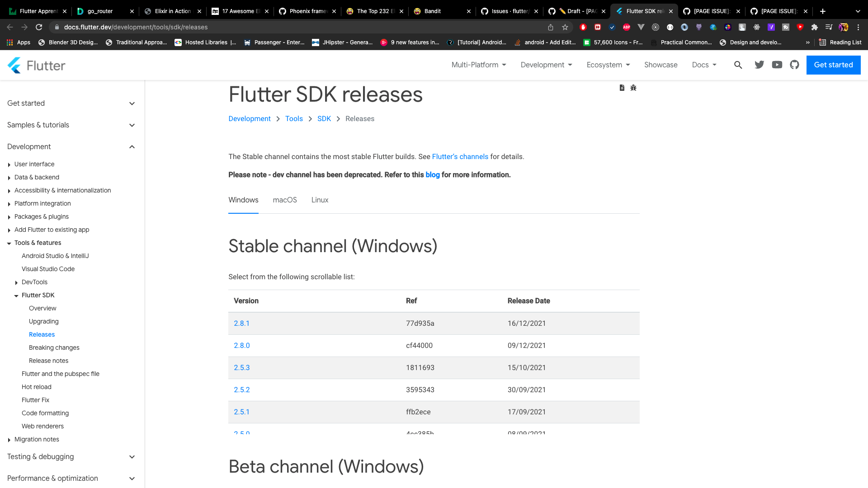
Task: Bookmark this page with the star icon
Action: pos(565,27)
